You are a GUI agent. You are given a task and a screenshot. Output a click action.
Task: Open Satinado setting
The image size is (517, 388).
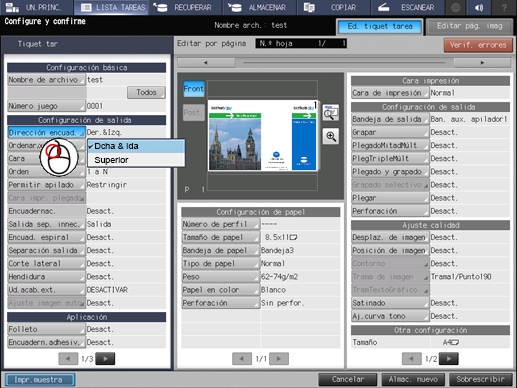point(390,303)
